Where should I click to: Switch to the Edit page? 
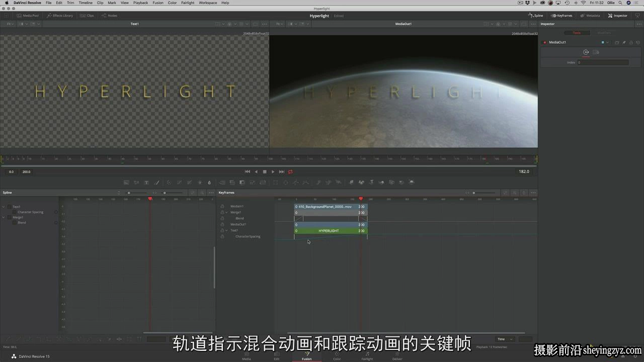pos(277,356)
